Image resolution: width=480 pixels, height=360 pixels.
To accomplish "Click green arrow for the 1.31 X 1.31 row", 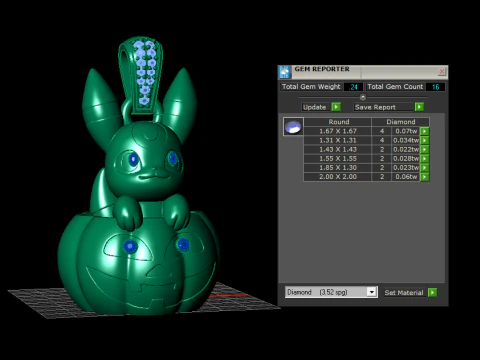I will pos(424,140).
